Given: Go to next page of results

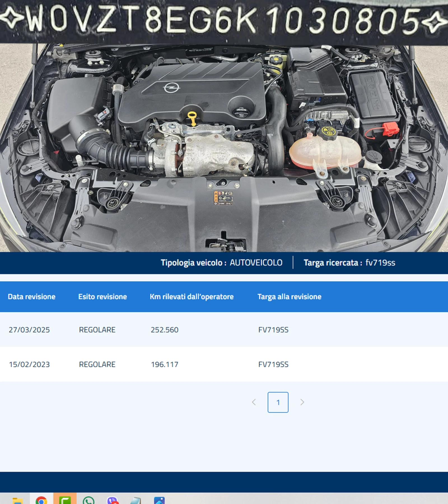Looking at the screenshot, I should [302, 402].
